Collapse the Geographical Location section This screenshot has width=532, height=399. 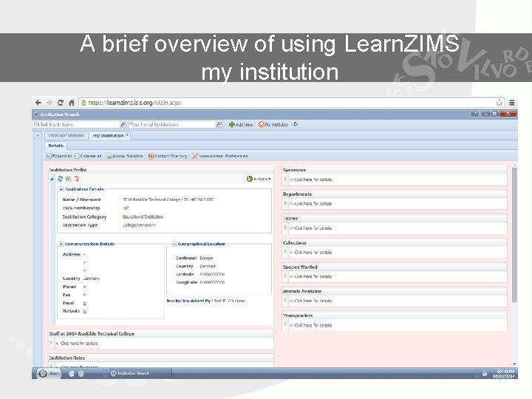[174, 244]
